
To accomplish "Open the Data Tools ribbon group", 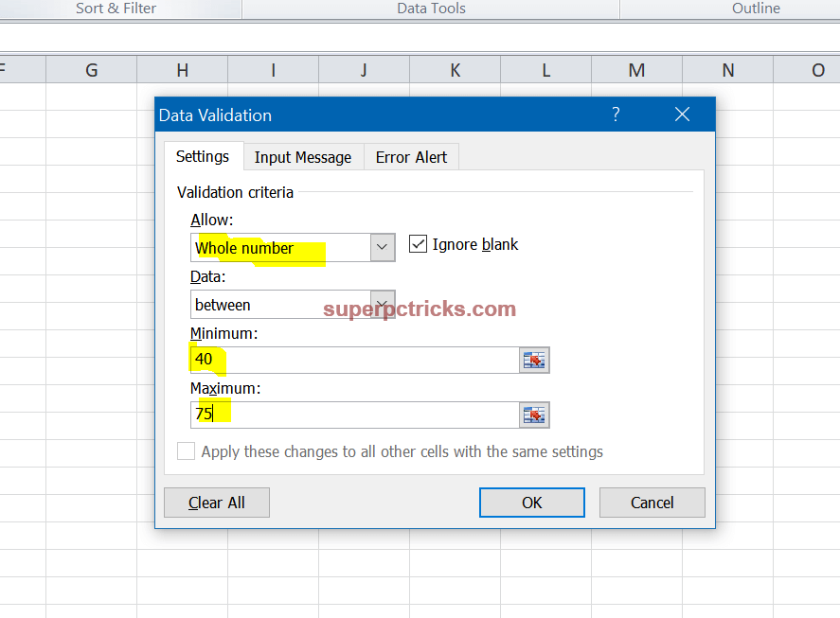I will 431,9.
